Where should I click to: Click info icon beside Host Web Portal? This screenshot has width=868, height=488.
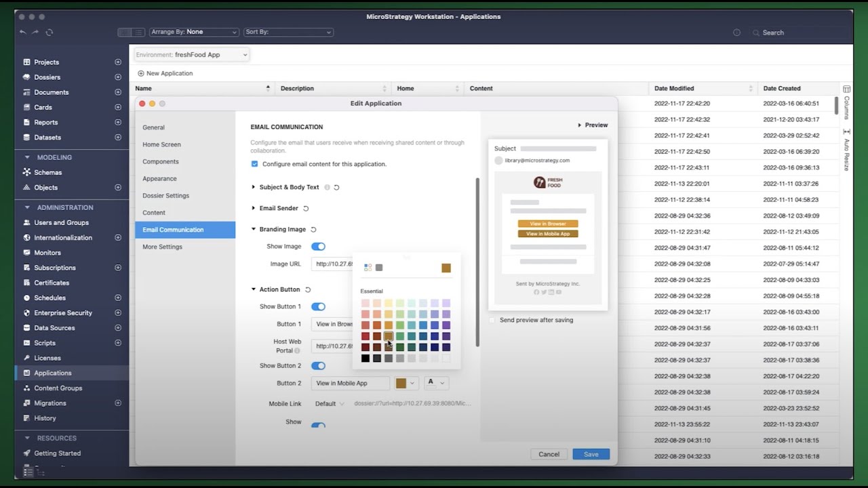[297, 350]
